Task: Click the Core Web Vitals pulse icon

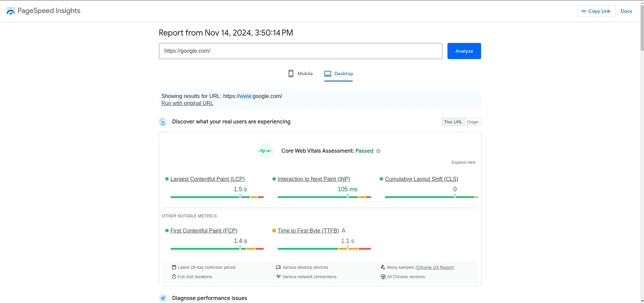Action: [x=265, y=151]
